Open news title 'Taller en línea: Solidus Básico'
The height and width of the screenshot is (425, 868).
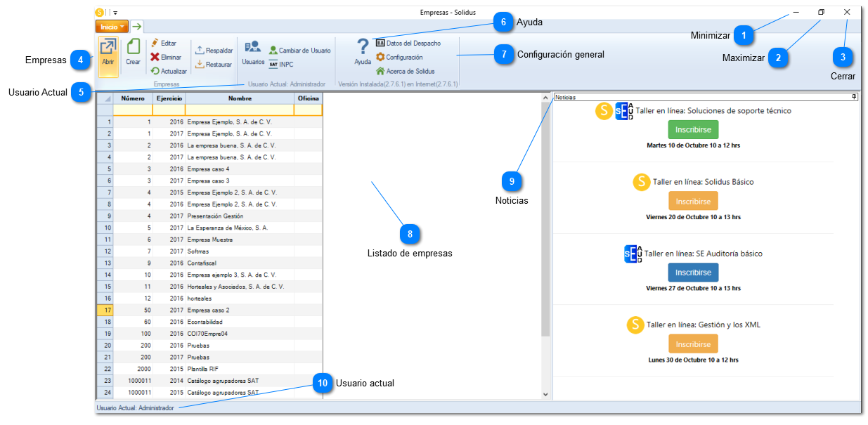(x=704, y=182)
